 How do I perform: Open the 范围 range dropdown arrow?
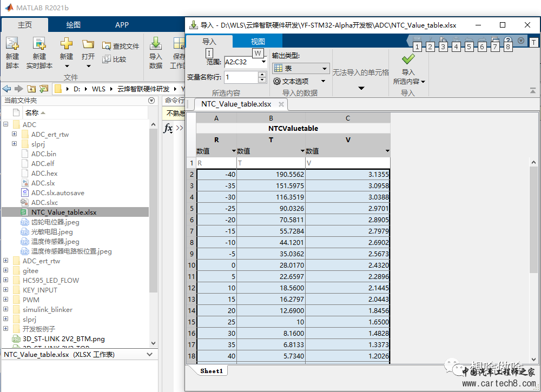263,62
